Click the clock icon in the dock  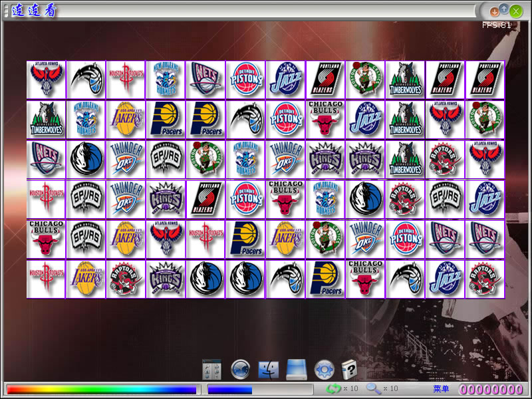point(241,370)
